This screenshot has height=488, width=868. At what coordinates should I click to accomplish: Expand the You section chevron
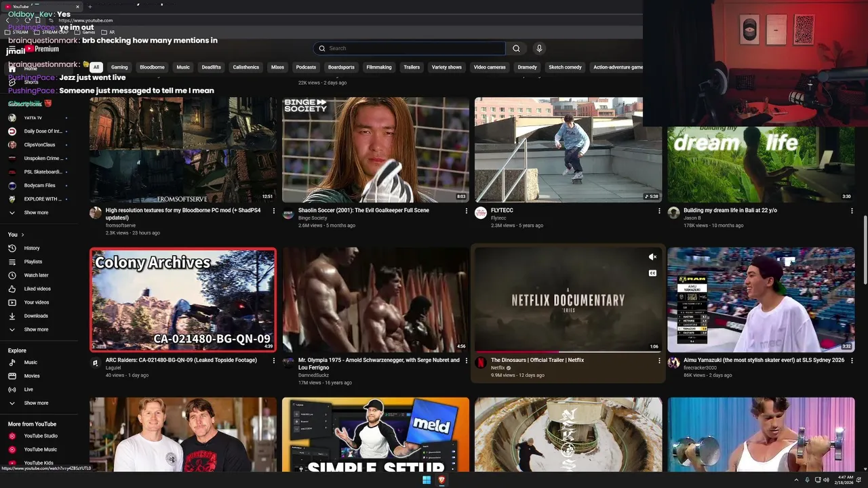[22, 235]
